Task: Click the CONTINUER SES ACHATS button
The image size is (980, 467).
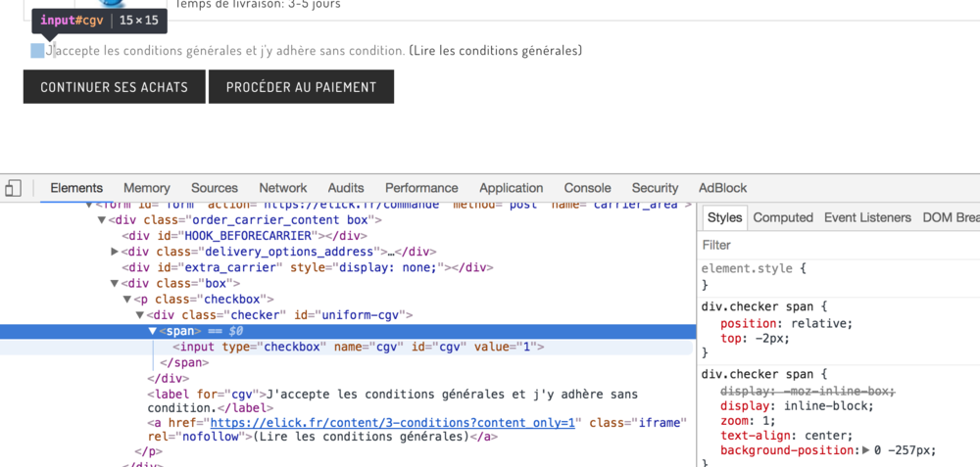Action: (114, 87)
